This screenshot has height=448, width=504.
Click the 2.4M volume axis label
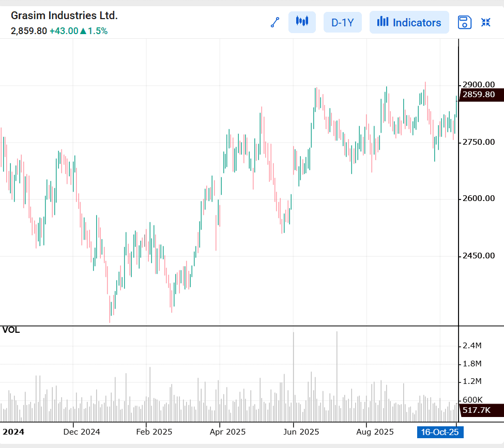click(x=472, y=346)
